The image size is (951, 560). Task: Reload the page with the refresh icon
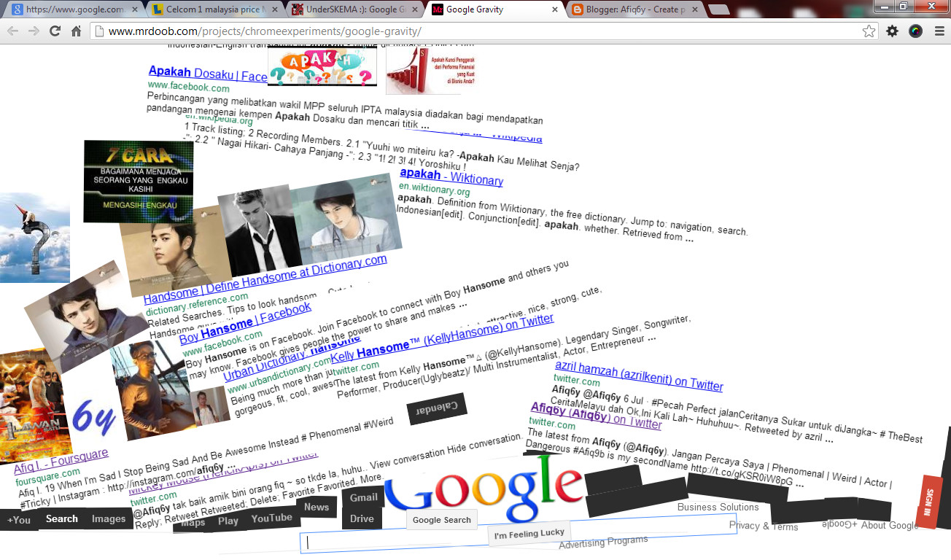pyautogui.click(x=55, y=31)
